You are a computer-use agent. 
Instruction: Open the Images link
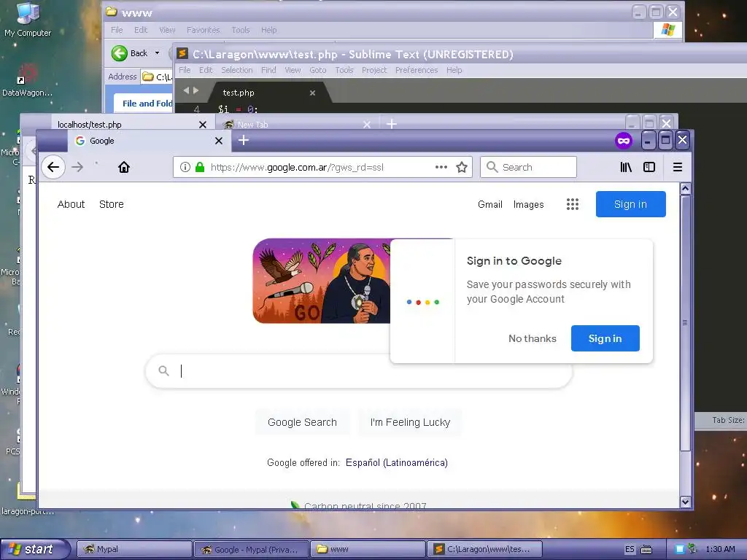pos(528,205)
